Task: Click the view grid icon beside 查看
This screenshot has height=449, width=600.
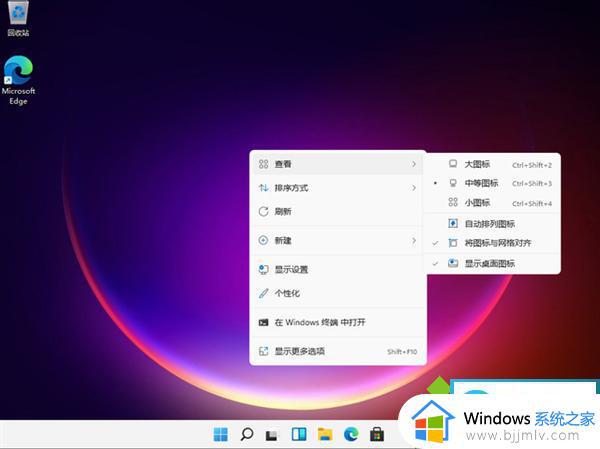Action: (x=263, y=164)
